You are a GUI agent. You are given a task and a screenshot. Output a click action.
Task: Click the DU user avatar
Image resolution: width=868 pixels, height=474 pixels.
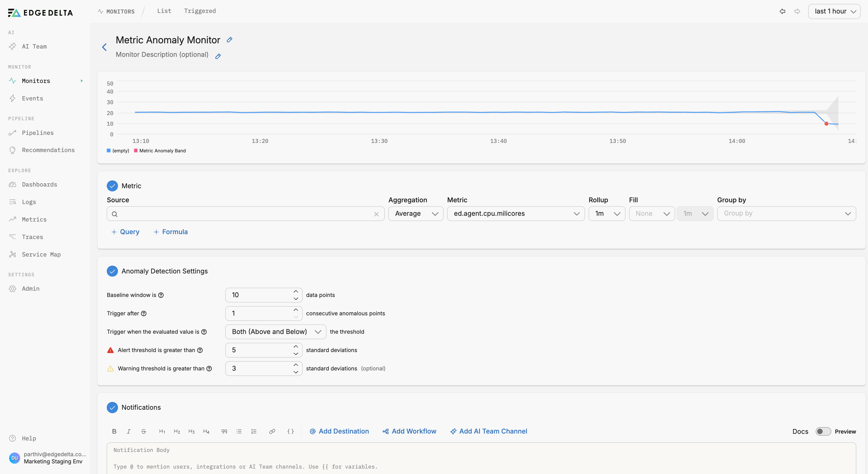(x=14, y=458)
